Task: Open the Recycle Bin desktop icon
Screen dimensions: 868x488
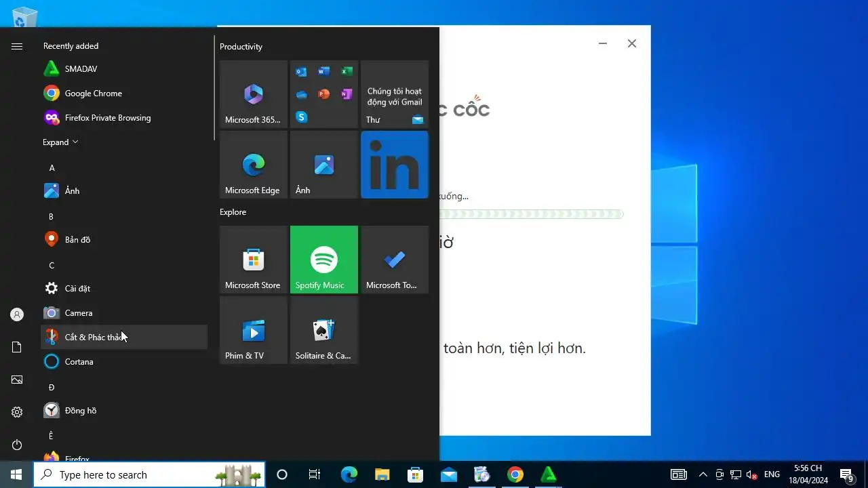Action: pyautogui.click(x=25, y=16)
